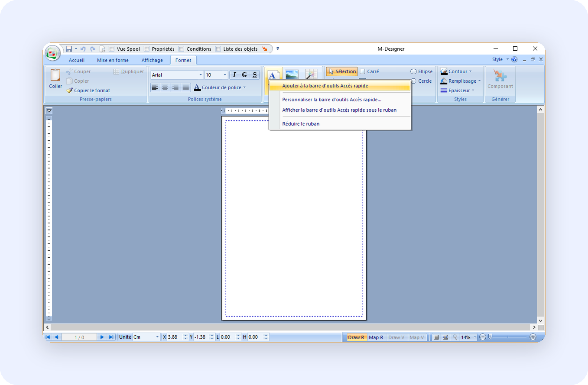Image resolution: width=588 pixels, height=385 pixels.
Task: Go to first page in status bar
Action: (48, 337)
